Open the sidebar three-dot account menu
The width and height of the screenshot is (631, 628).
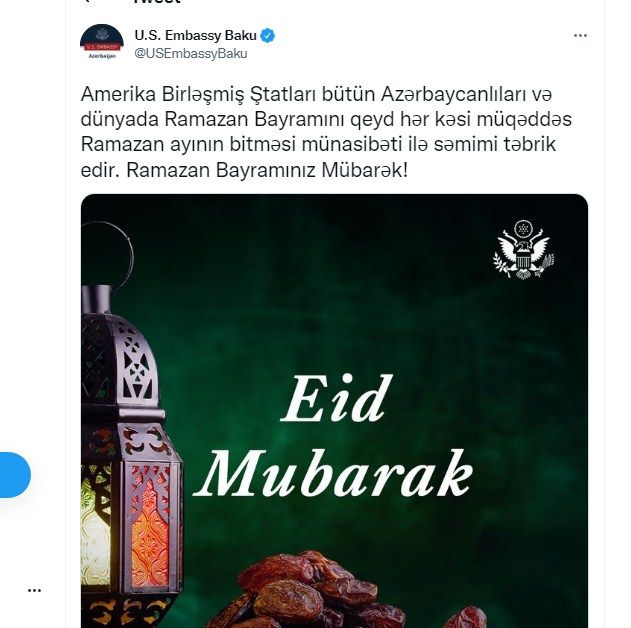click(x=35, y=591)
